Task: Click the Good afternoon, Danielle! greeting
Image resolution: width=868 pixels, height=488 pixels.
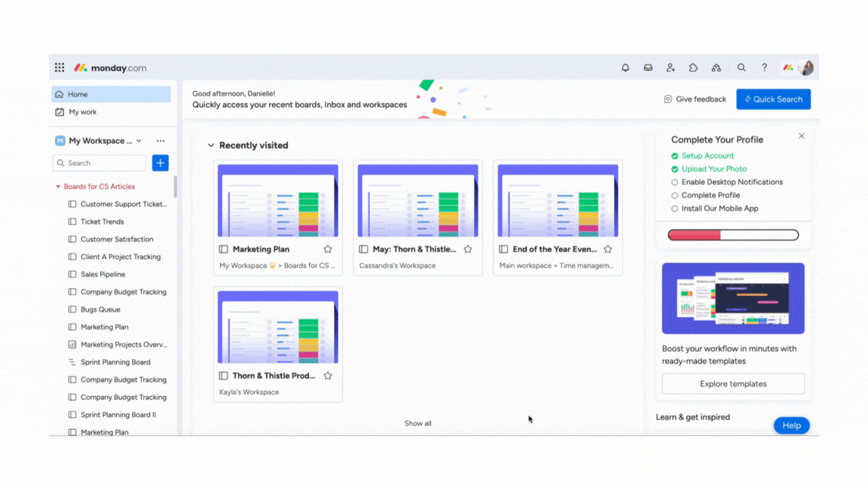Action: pyautogui.click(x=234, y=93)
